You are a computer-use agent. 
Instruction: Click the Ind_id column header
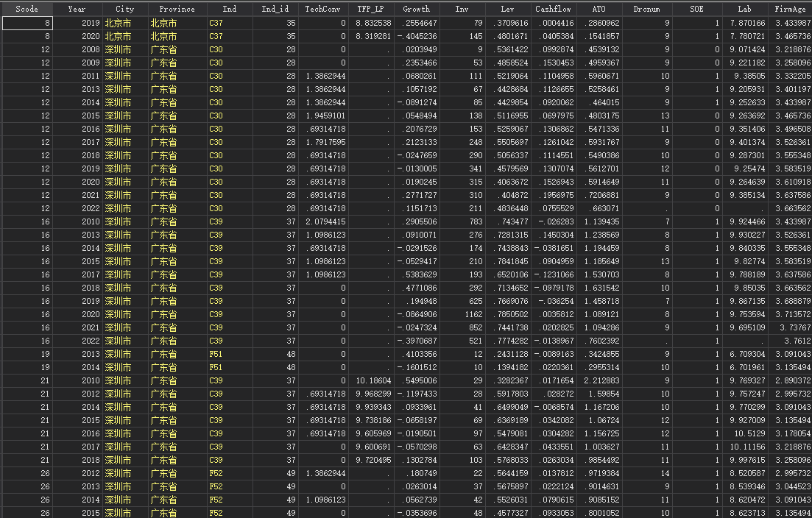275,9
